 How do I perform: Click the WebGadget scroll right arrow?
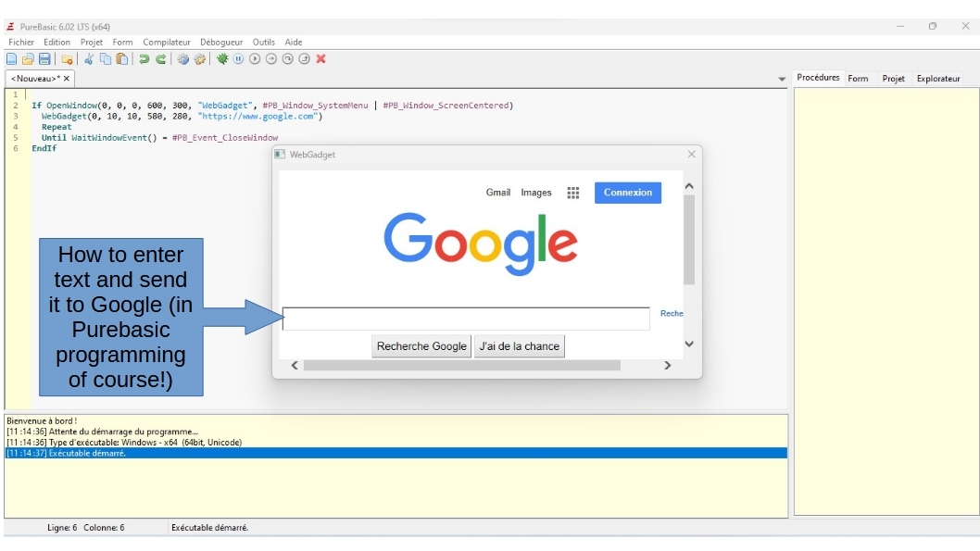667,366
